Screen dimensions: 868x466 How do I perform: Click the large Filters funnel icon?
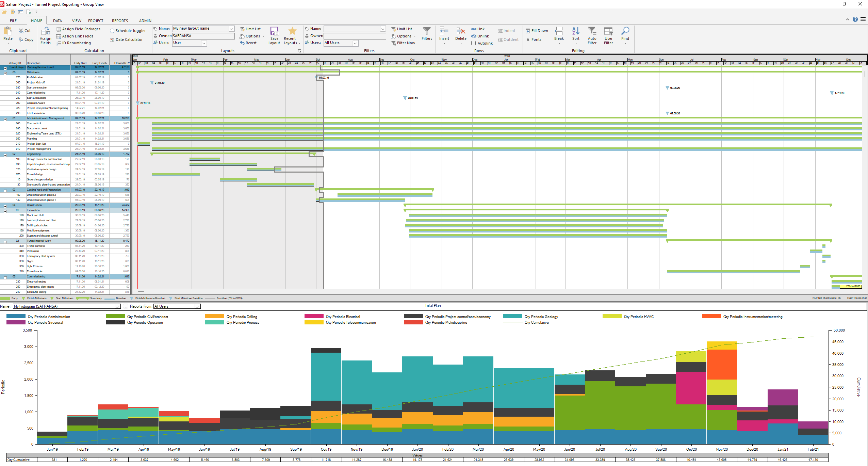pyautogui.click(x=427, y=31)
